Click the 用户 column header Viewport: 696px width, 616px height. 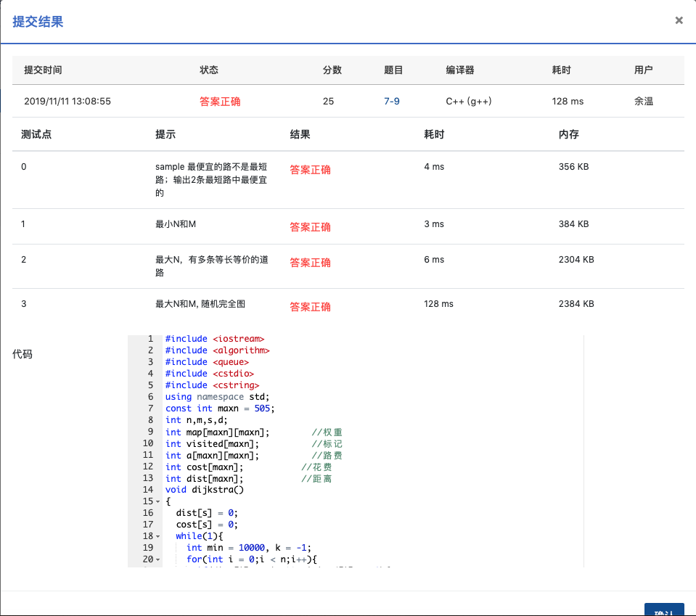[x=644, y=70]
